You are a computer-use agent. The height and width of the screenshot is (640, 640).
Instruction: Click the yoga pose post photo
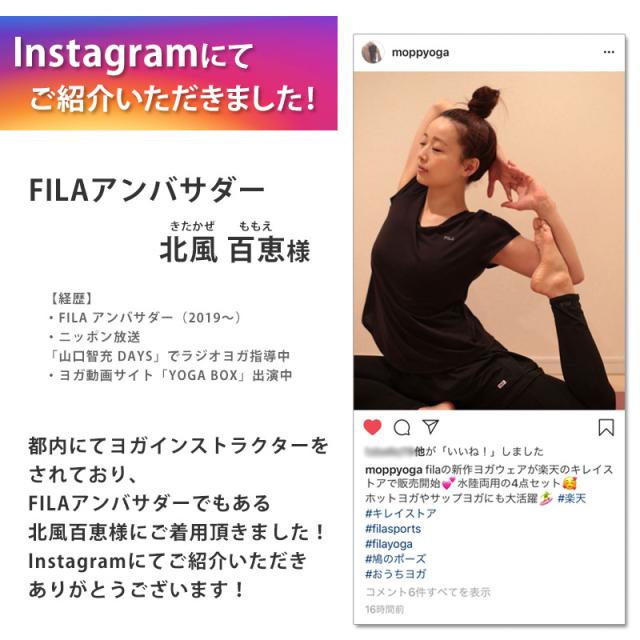click(489, 240)
